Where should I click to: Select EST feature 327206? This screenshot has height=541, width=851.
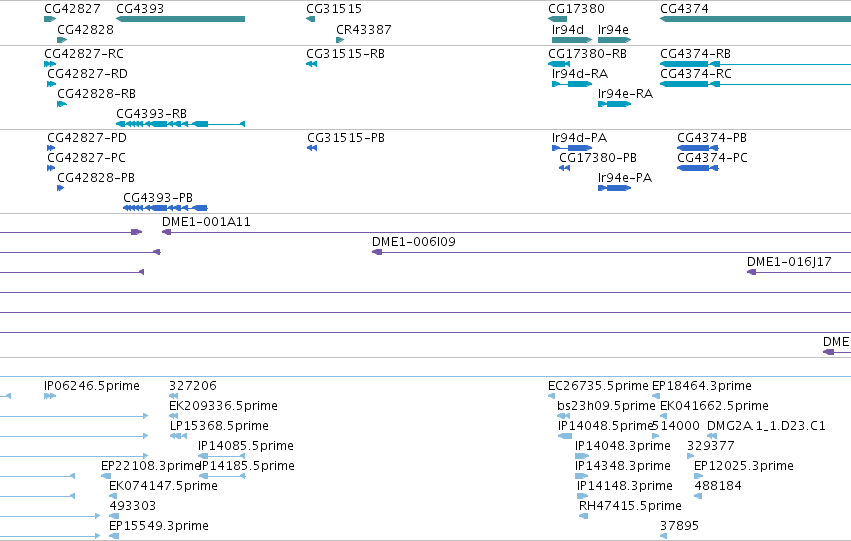(193, 386)
